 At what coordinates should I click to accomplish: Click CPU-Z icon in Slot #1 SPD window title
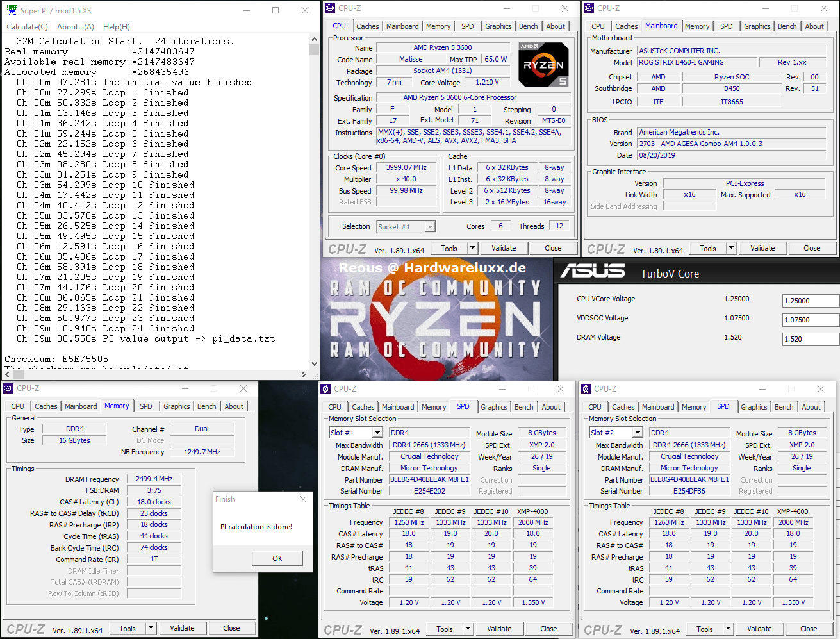tap(325, 389)
